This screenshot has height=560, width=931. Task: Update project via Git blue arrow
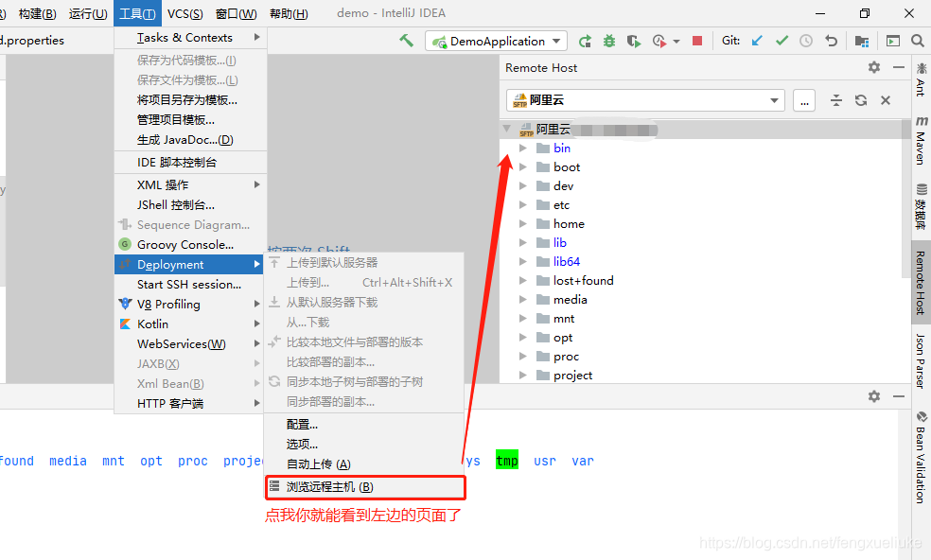[757, 41]
